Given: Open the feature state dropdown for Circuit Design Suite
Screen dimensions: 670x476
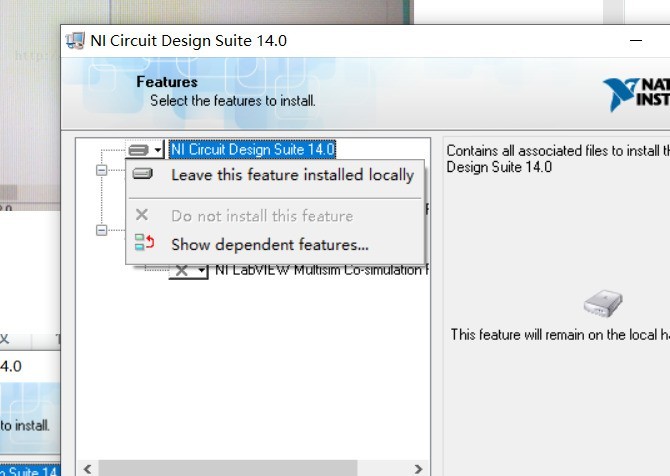Looking at the screenshot, I should point(158,150).
